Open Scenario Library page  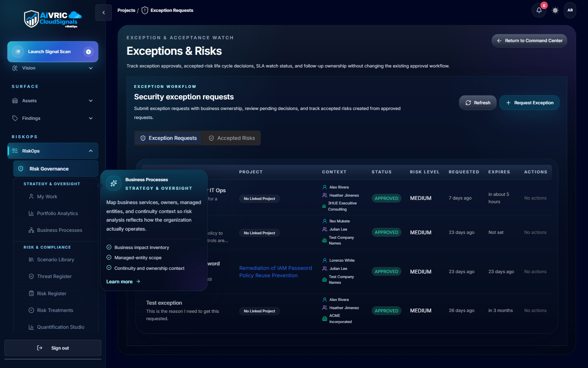point(56,260)
